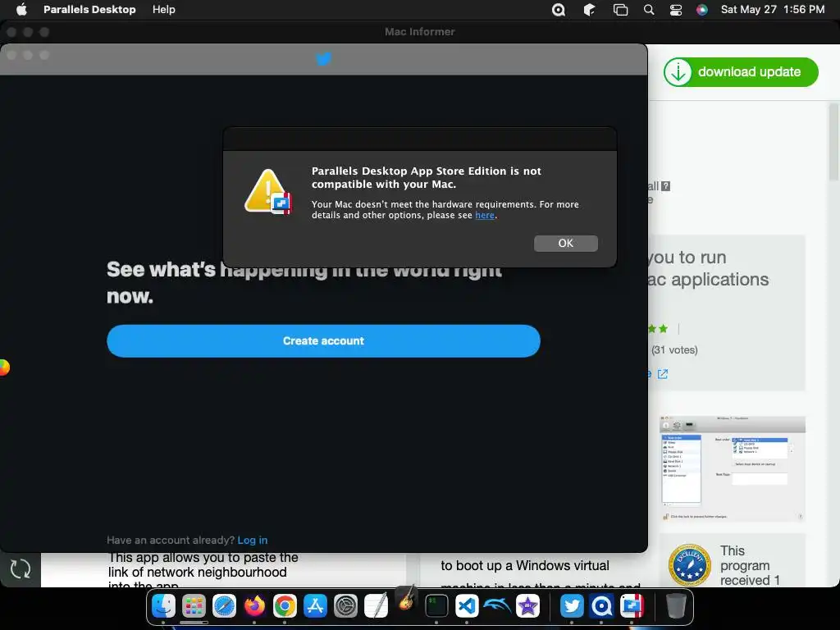
Task: Click the Parallels settings screenshot thumbnail in Mac Informer
Action: pyautogui.click(x=733, y=468)
